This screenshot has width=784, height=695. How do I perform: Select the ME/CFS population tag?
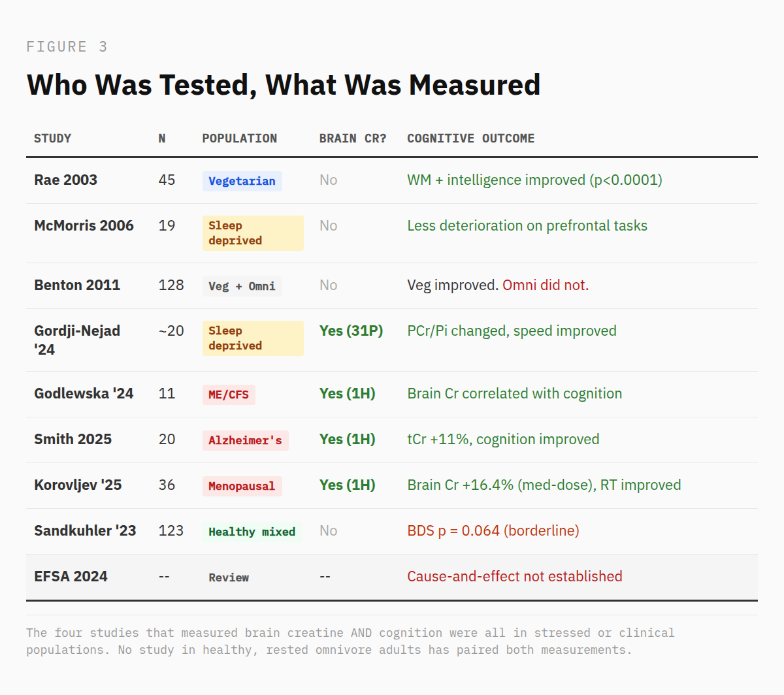(229, 395)
